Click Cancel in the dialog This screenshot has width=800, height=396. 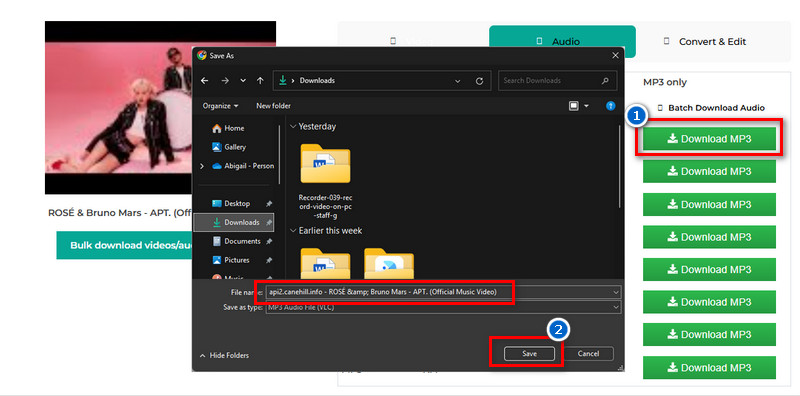click(x=588, y=354)
